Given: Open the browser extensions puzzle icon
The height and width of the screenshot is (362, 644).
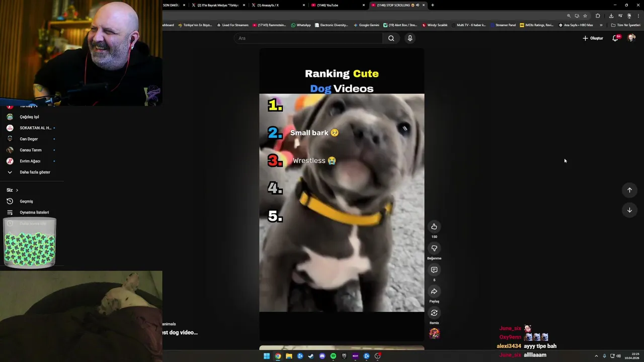Looking at the screenshot, I should tap(598, 16).
